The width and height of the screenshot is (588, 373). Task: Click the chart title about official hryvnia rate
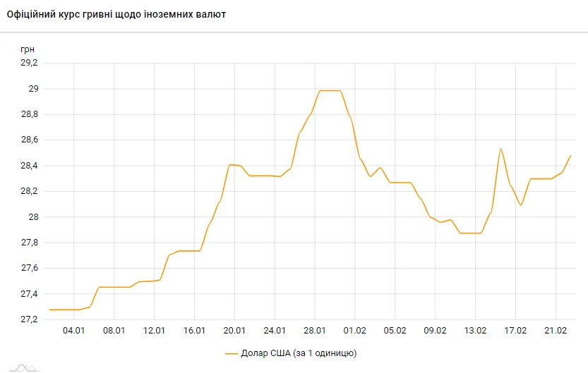click(116, 15)
